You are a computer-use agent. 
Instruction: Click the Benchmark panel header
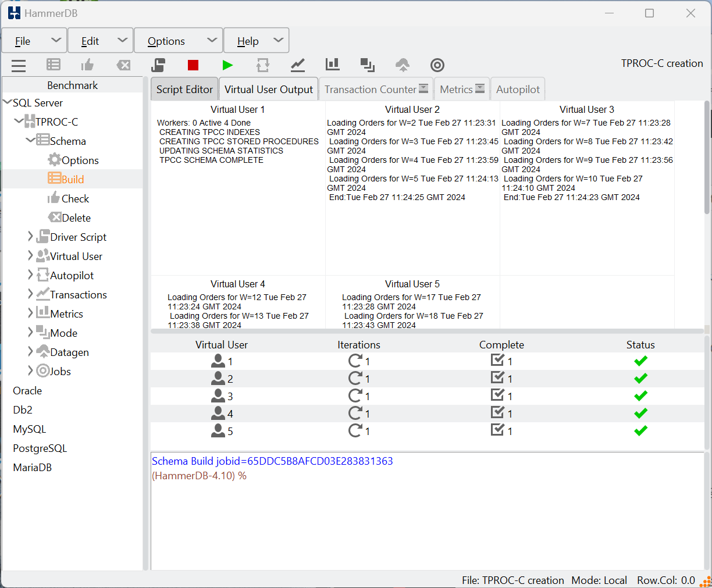click(x=72, y=85)
